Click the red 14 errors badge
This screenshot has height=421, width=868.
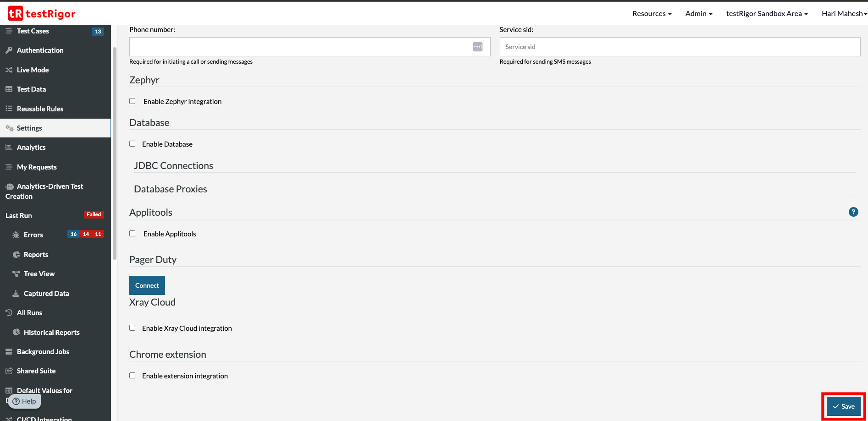(86, 234)
